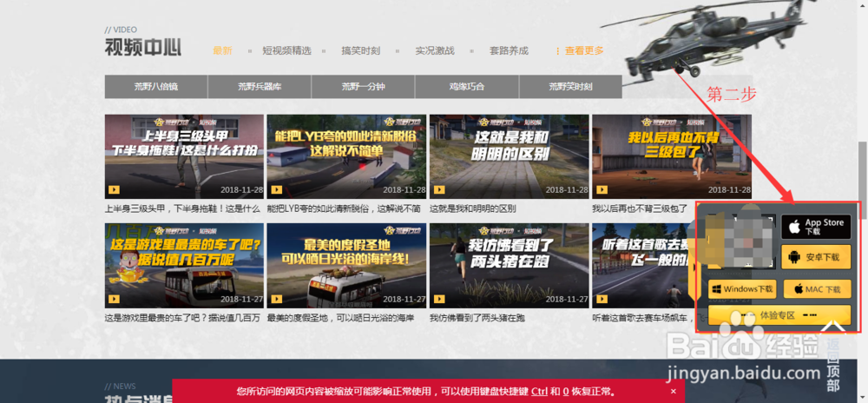Choose the 荒野一分钟 category

(x=363, y=87)
